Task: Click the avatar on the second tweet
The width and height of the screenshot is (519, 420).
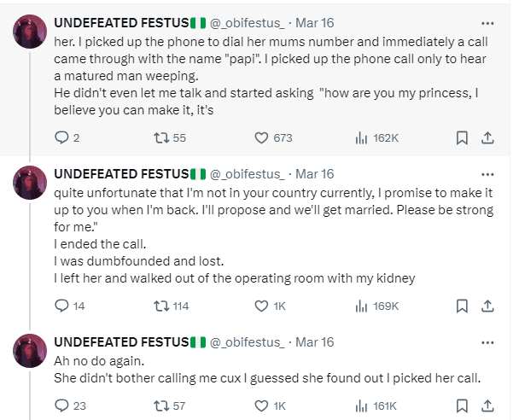Action: coord(31,182)
